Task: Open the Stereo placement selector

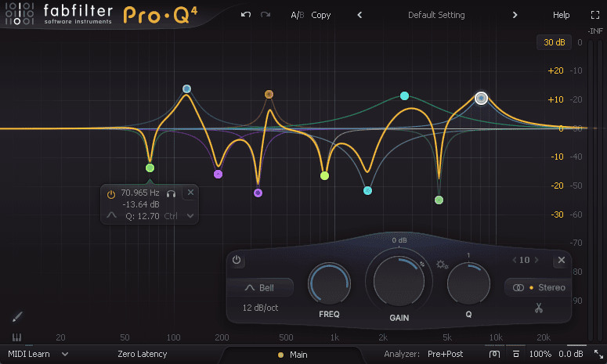Action: pyautogui.click(x=539, y=287)
